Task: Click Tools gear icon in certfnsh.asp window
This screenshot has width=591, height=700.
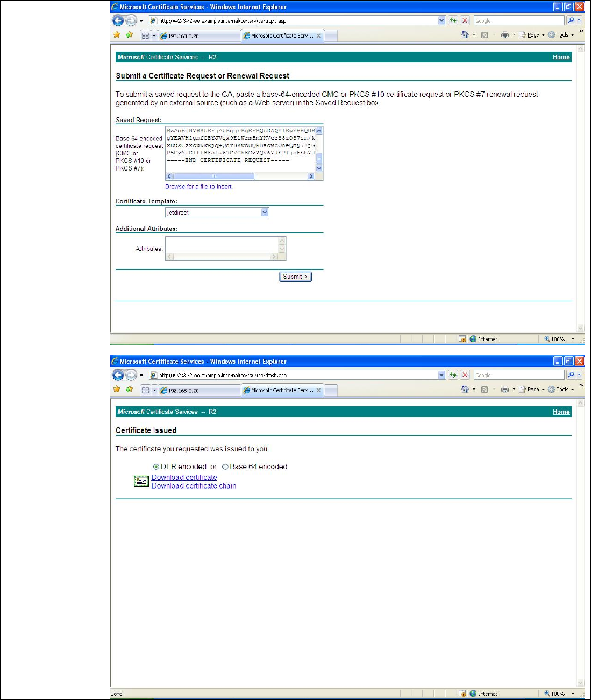Action: 551,390
